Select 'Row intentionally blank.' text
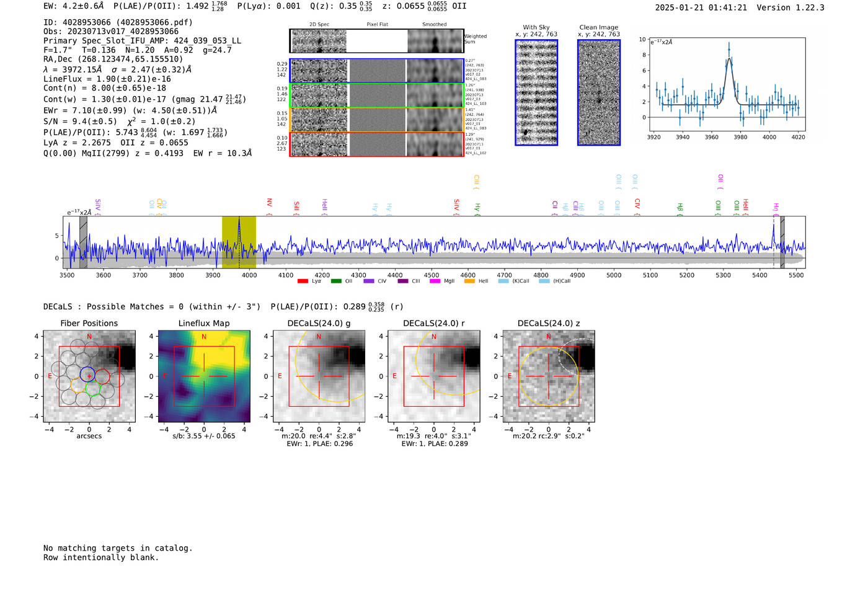This screenshot has height=591, width=868. coord(101,558)
